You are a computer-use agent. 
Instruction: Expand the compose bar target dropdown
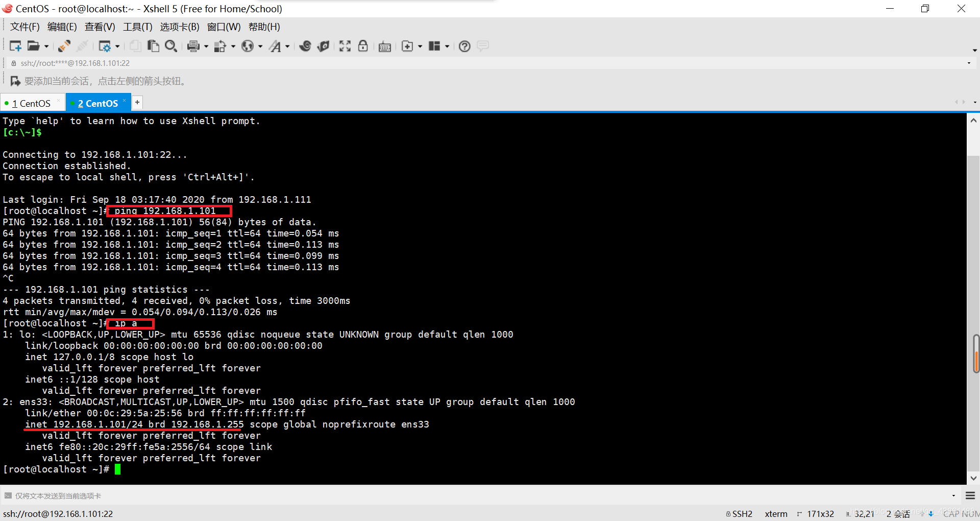[x=953, y=495]
